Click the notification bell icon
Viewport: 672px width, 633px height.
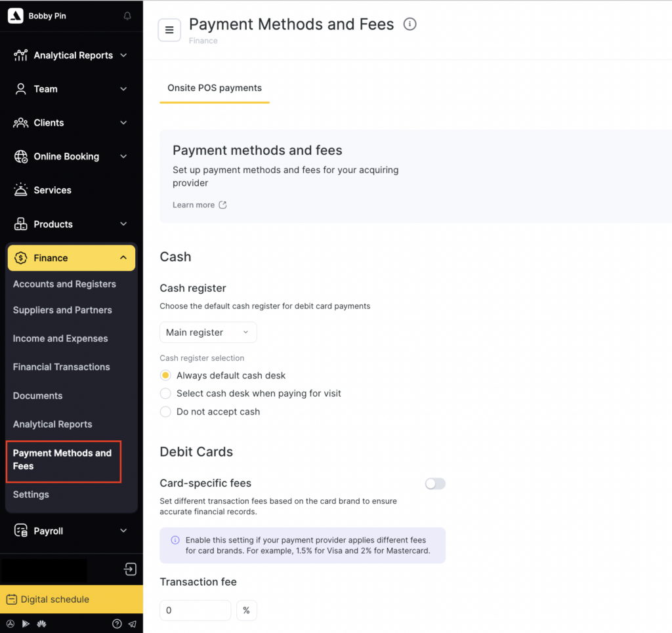point(127,16)
